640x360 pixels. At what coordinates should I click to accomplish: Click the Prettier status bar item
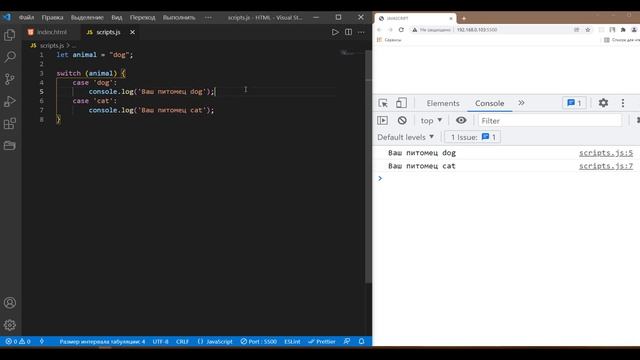coord(322,341)
